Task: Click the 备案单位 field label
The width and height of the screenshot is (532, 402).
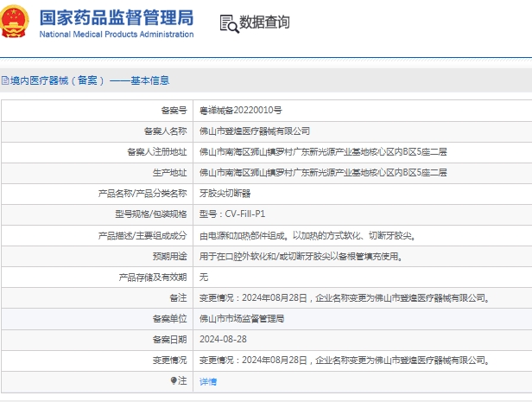Action: coord(169,319)
